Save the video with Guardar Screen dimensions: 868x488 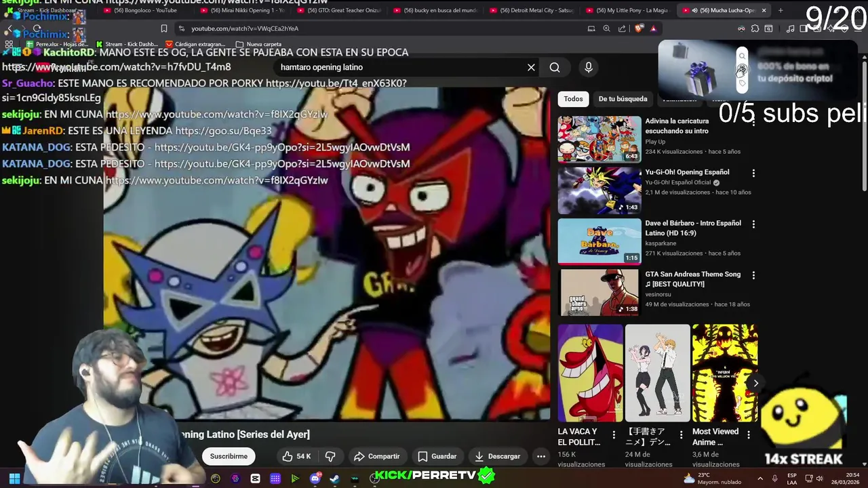pos(437,456)
